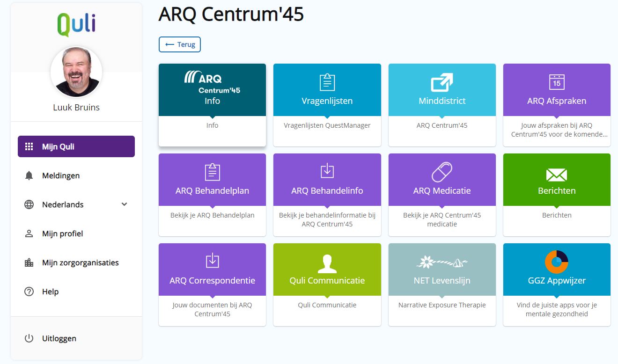
Task: Click the person icon for Mijn profiel
Action: coord(29,233)
